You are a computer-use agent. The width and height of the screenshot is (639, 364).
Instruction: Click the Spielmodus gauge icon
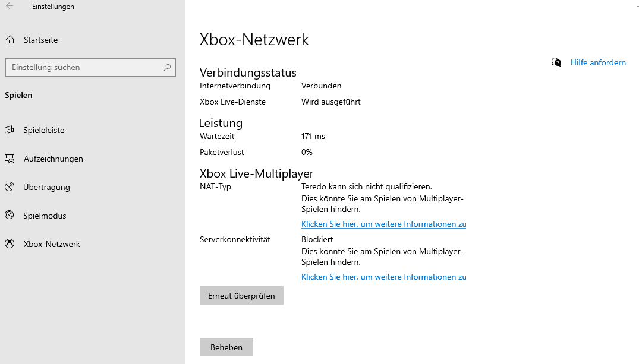[10, 215]
